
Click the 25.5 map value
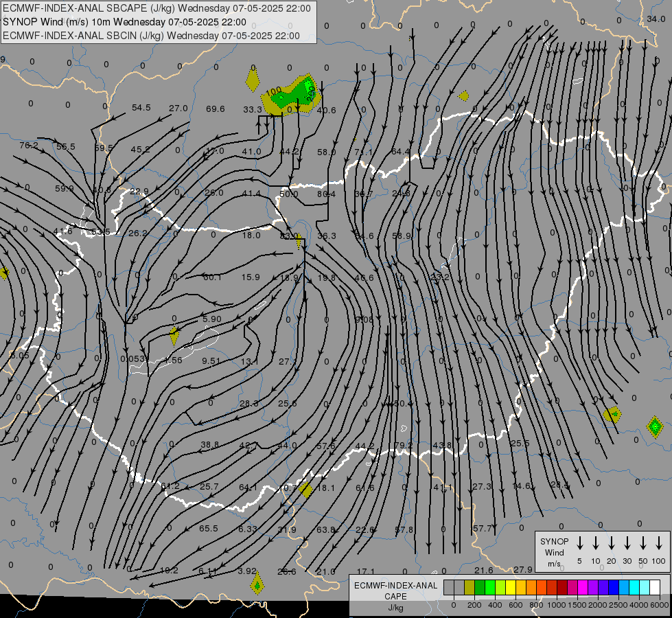click(x=520, y=444)
